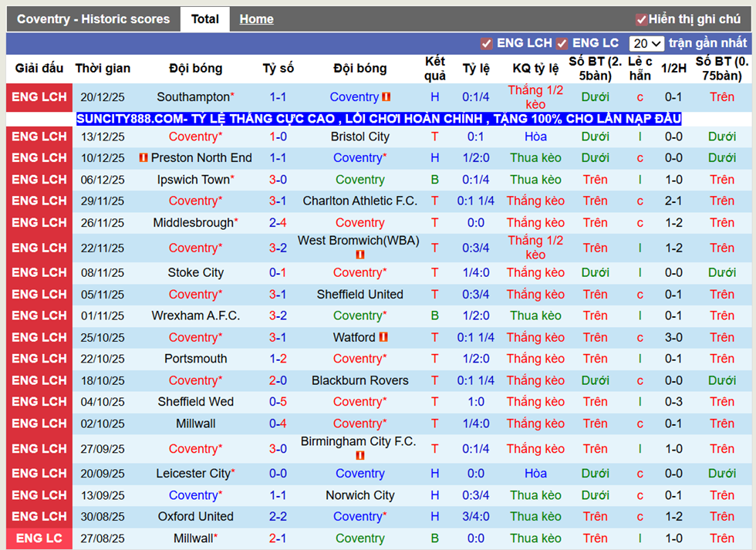Open Ipswich Town team link
The image size is (756, 550).
tap(195, 179)
